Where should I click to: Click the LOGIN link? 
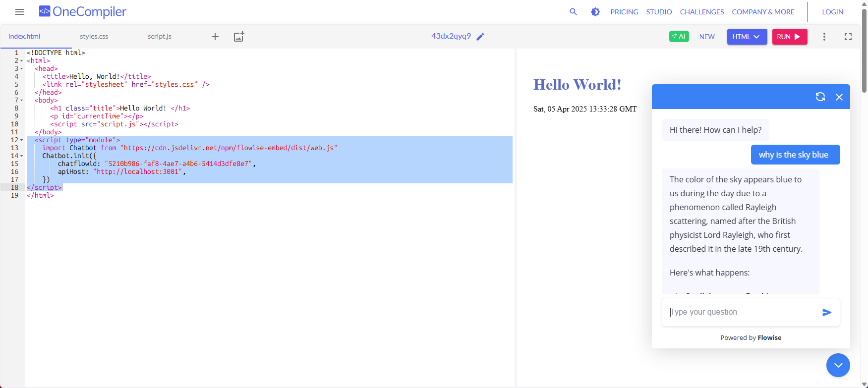[x=832, y=12]
